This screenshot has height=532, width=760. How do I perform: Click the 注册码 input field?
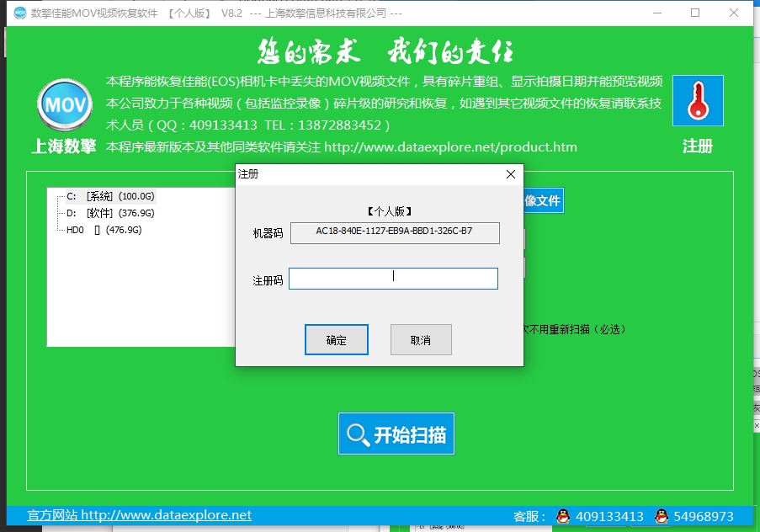click(x=393, y=278)
